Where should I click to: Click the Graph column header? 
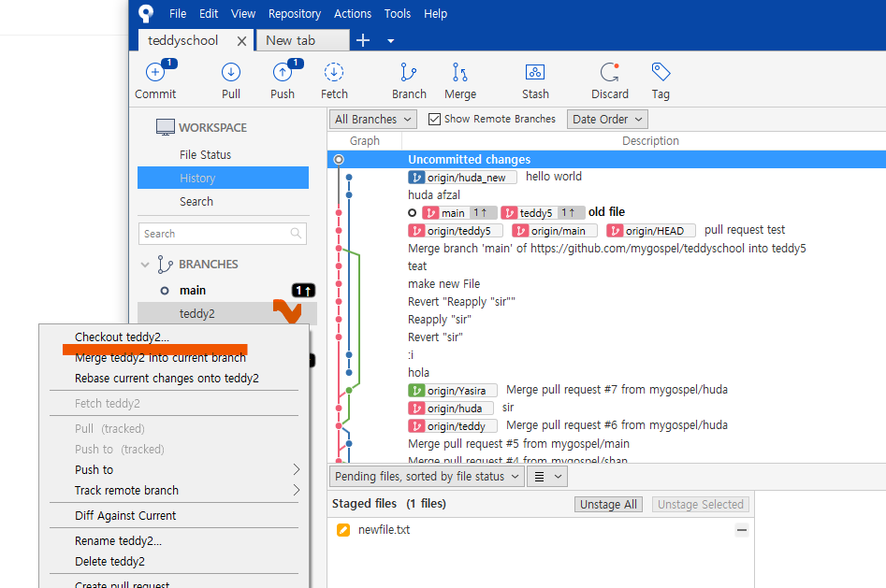point(365,140)
